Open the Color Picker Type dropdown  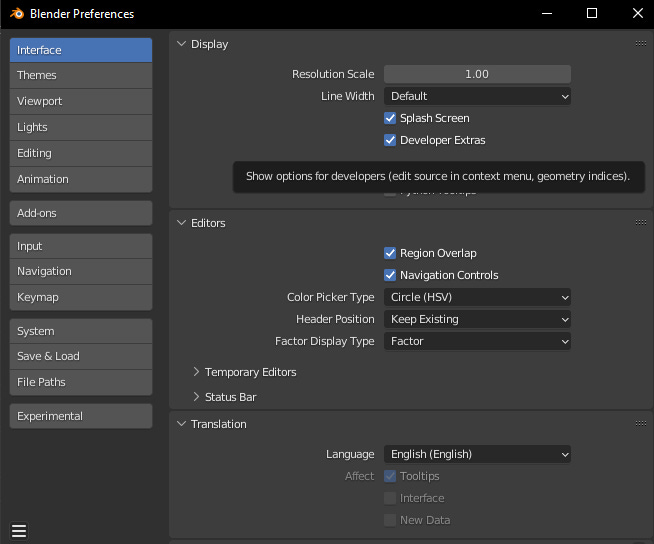pyautogui.click(x=477, y=297)
